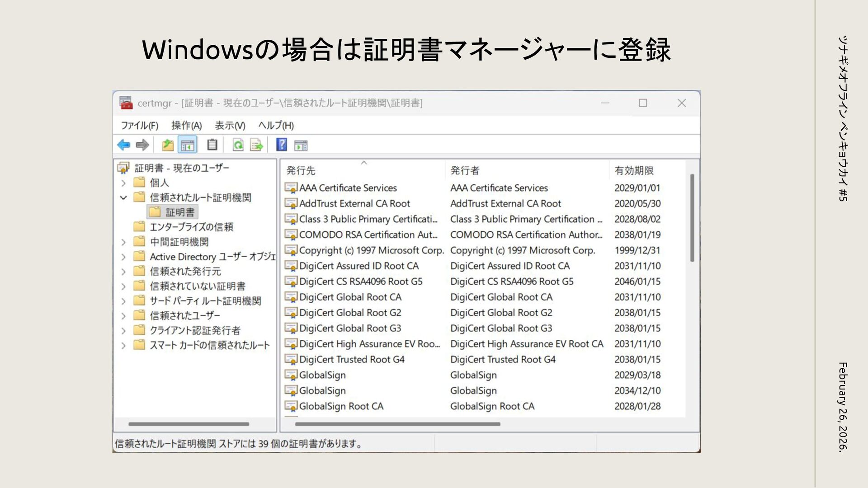
Task: Collapse the 信頼されたルート証明機関 tree node
Action: click(123, 197)
